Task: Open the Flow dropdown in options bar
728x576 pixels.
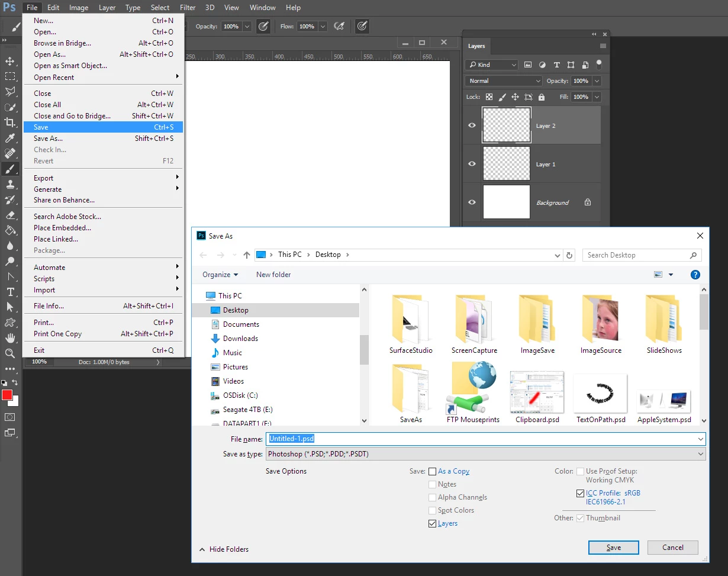Action: click(323, 27)
